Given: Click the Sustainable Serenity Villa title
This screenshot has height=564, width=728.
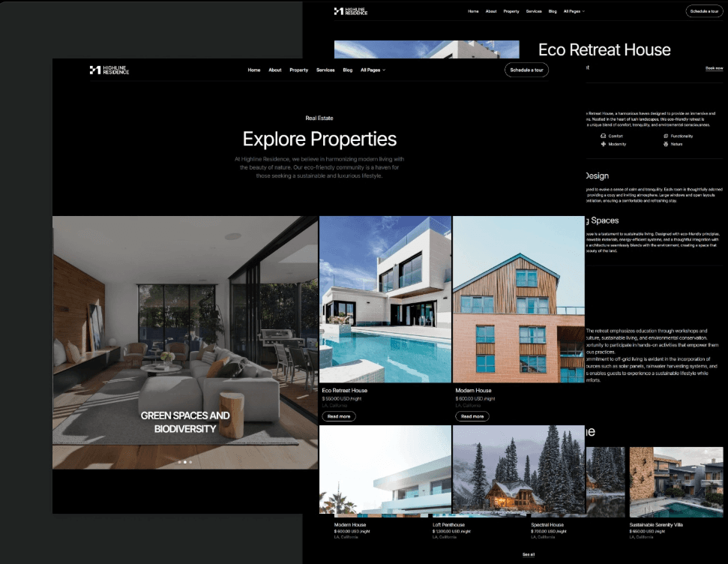Looking at the screenshot, I should pyautogui.click(x=656, y=524).
